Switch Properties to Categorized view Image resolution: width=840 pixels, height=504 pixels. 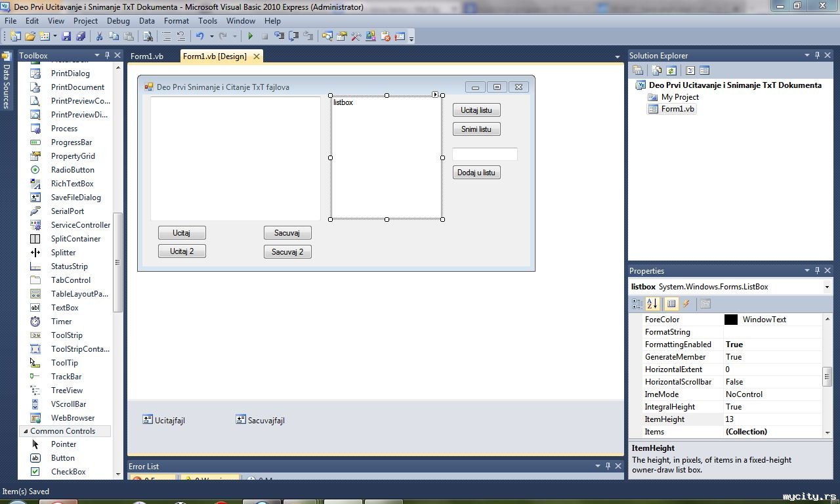[x=637, y=304]
